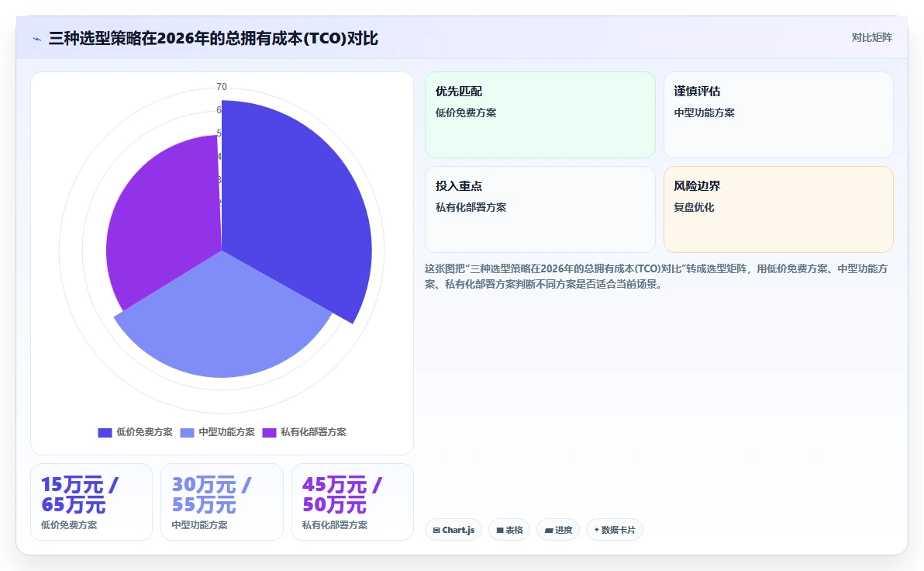Viewport: 924px width, 571px height.
Task: Click 中型功能方案 caption under 30万元
Action: tap(200, 525)
